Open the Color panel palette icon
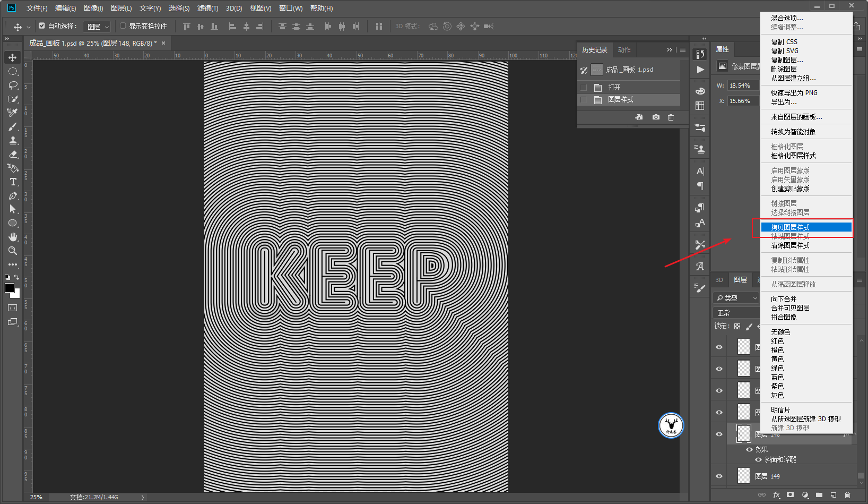 (700, 91)
